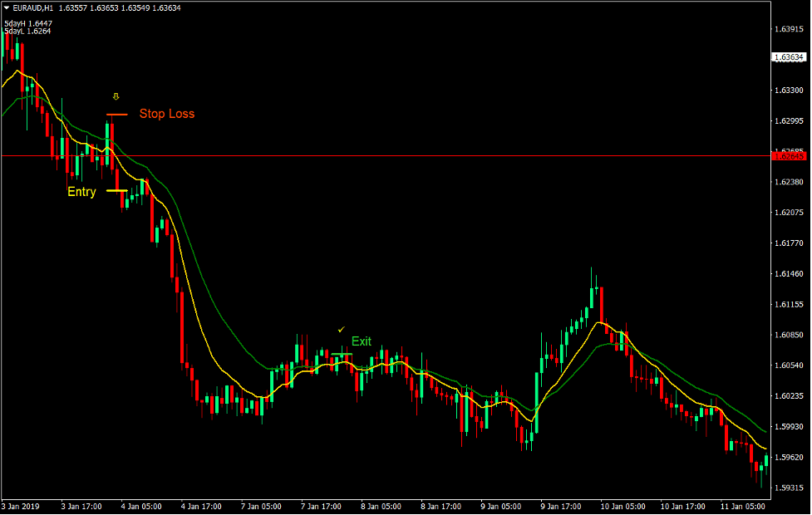Select the Entry marker line
The image size is (812, 515).
pyautogui.click(x=116, y=190)
